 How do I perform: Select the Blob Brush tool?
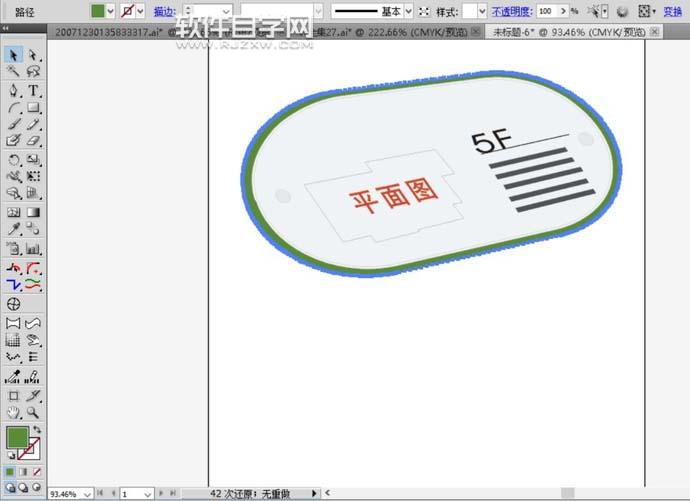(x=13, y=140)
